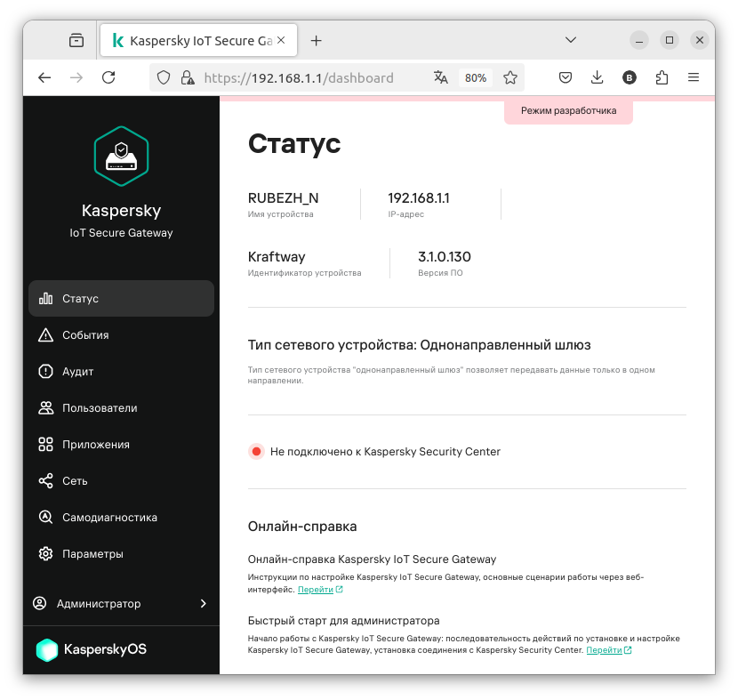Open the list all tabs dropdown
738x700 pixels.
coord(571,40)
